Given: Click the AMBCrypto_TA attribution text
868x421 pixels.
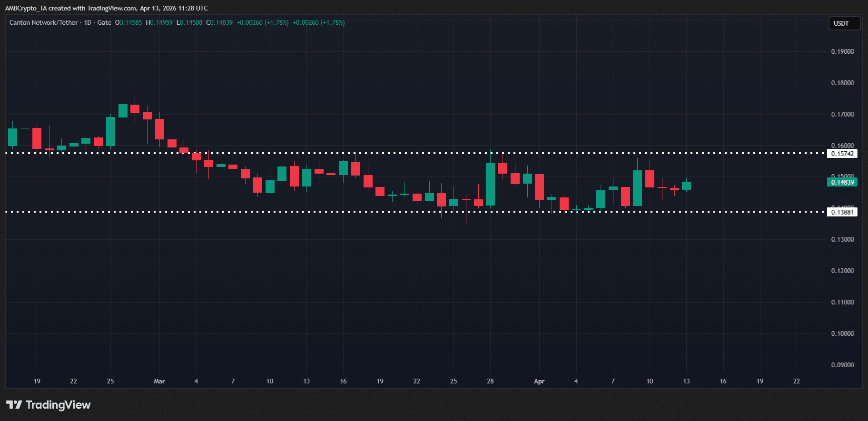Looking at the screenshot, I should [26, 8].
